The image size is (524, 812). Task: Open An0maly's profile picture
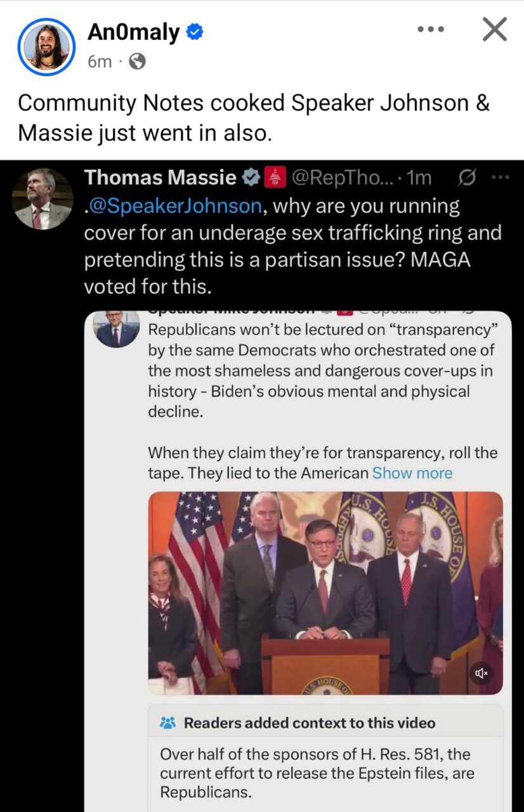(x=47, y=47)
